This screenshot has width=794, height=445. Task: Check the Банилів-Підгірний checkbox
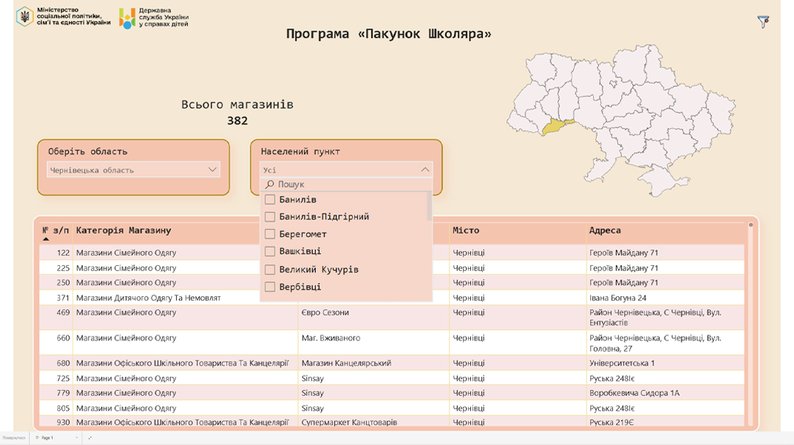[x=270, y=217]
